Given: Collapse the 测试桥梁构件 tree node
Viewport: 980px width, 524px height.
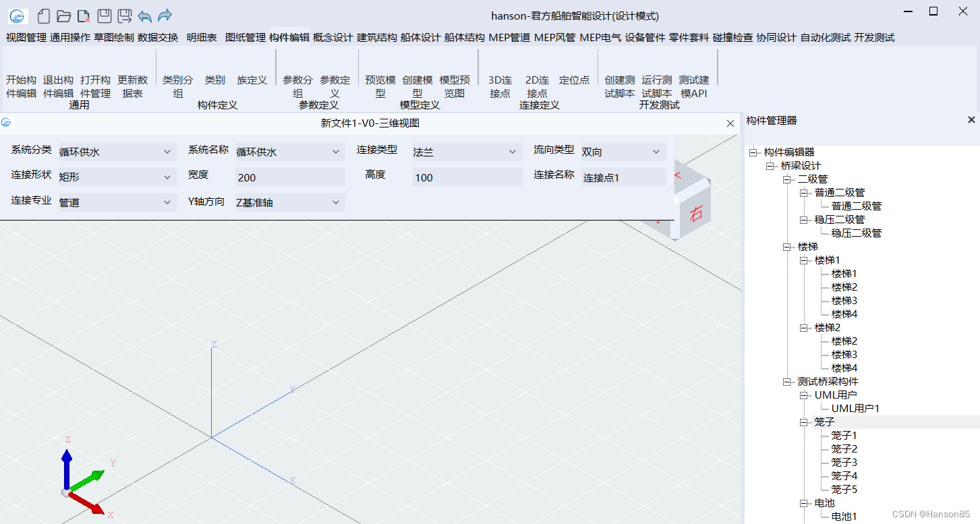Looking at the screenshot, I should [787, 382].
